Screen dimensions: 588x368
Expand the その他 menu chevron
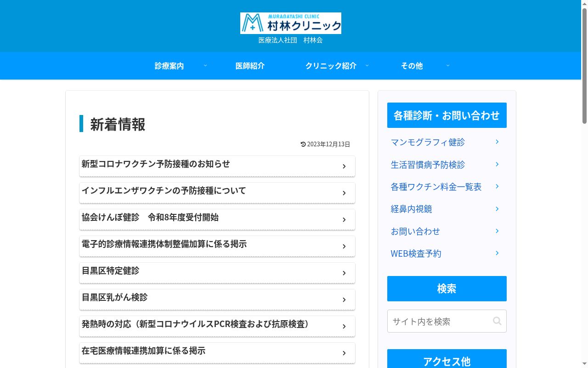coord(448,65)
